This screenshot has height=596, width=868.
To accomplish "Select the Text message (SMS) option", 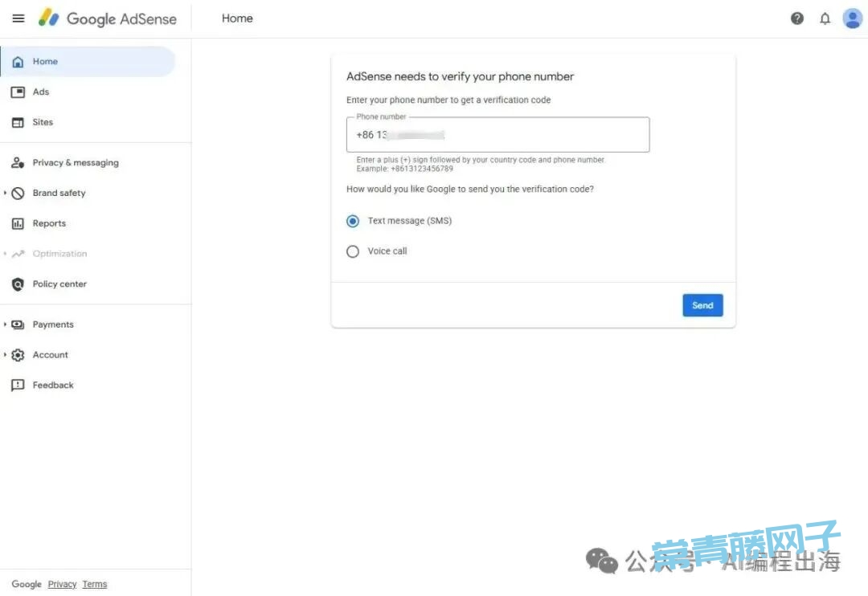I will pos(353,221).
